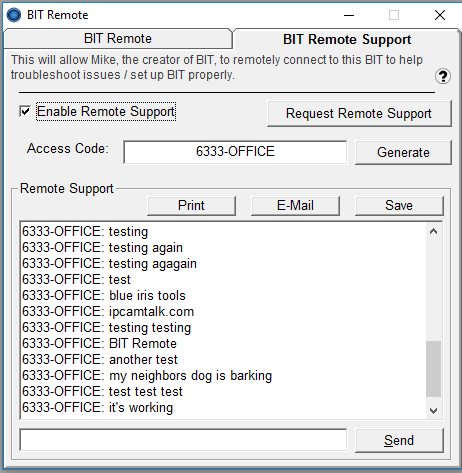
Task: Uncheck Enable Remote Support checkbox
Action: click(x=25, y=111)
